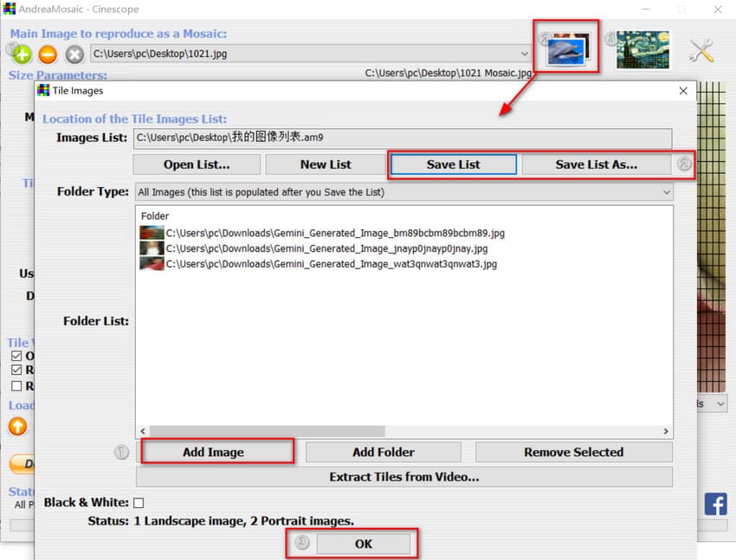The width and height of the screenshot is (736, 560).
Task: Open the dolphin Tile Images icon
Action: 568,48
